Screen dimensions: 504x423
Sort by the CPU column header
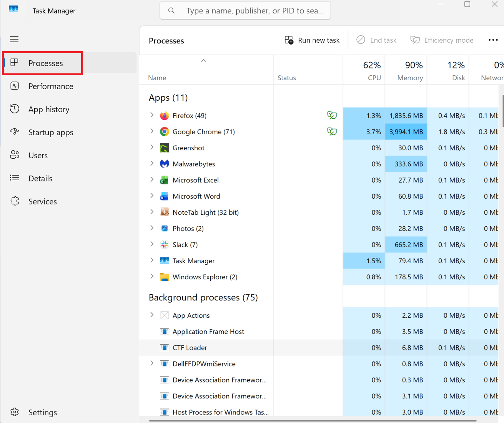364,70
